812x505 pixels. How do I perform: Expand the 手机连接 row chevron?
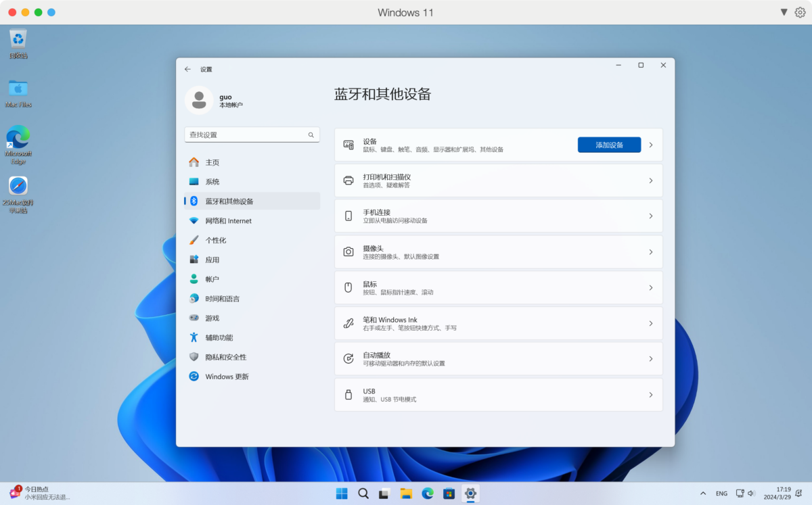[x=651, y=216]
